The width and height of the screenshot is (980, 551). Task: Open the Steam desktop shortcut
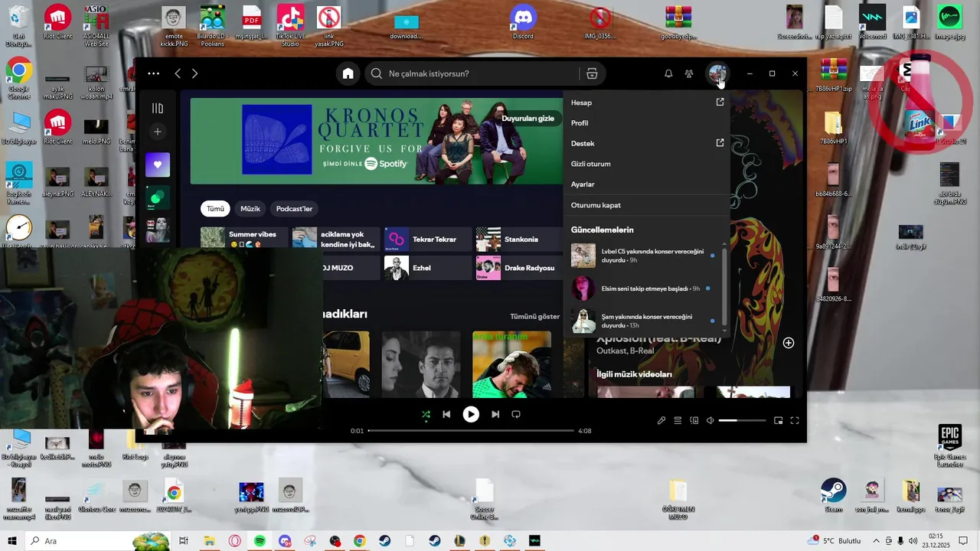pos(833,495)
